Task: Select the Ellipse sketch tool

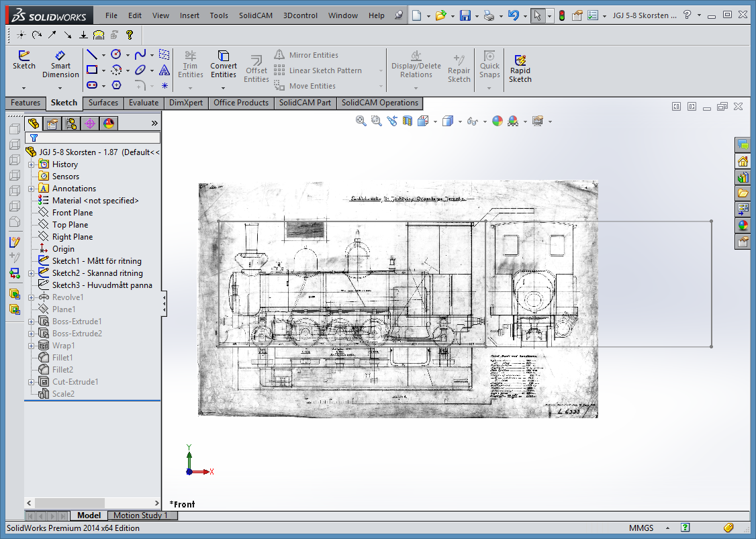Action: tap(140, 70)
